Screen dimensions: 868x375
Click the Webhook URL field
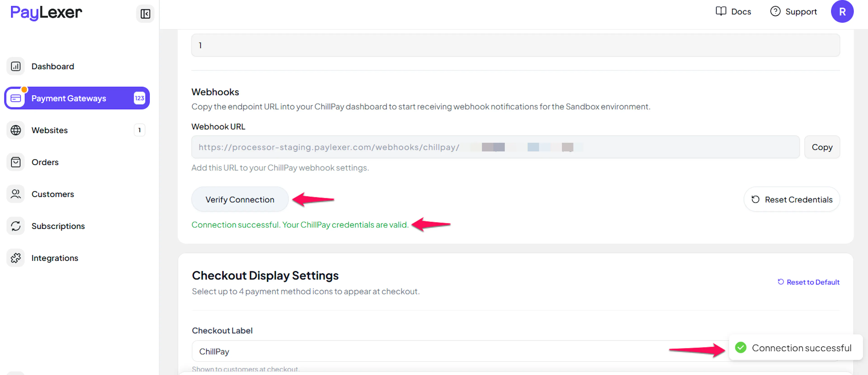click(495, 147)
